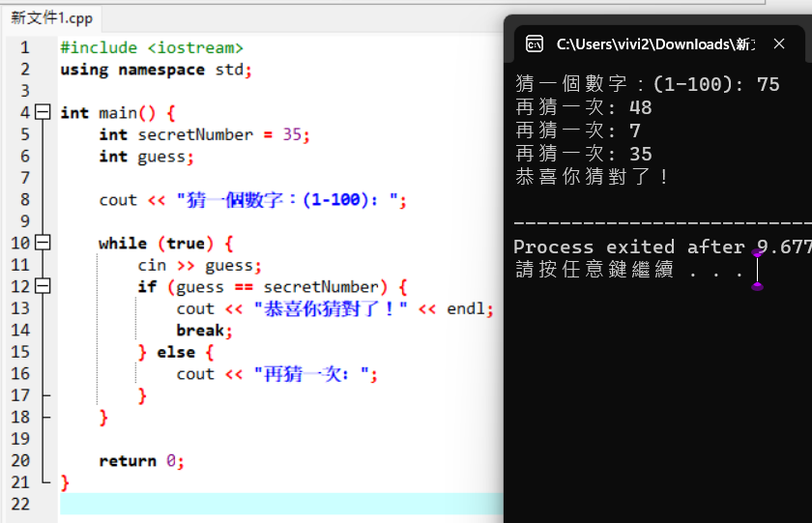Viewport: 812px width, 523px height.
Task: Click the string "猜一個數字：(1-100): "
Action: coord(287,200)
